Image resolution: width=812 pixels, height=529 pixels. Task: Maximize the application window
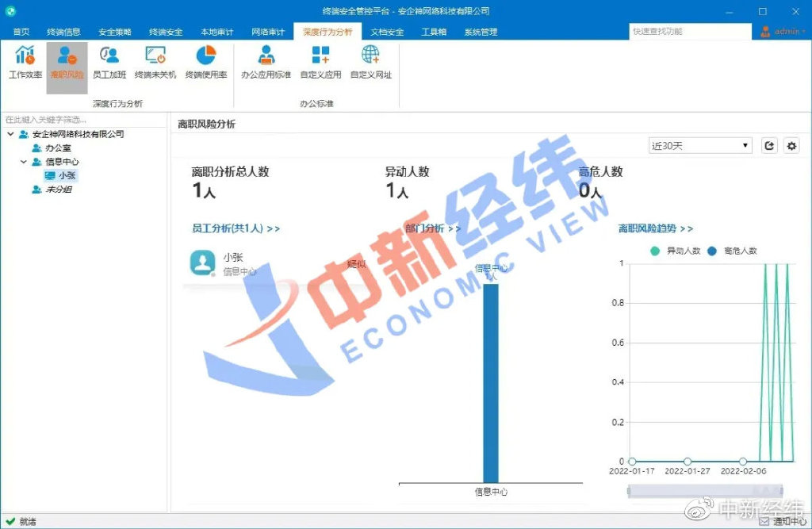point(762,11)
